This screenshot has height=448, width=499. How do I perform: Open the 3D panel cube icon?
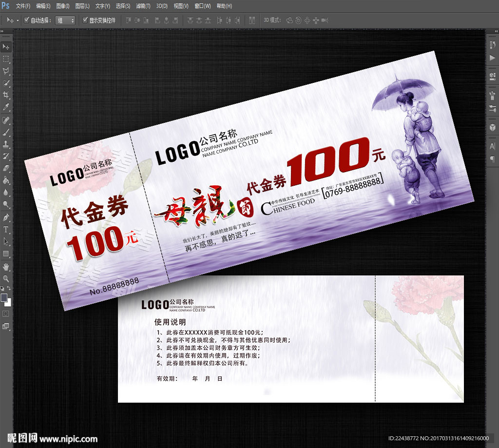tap(492, 127)
